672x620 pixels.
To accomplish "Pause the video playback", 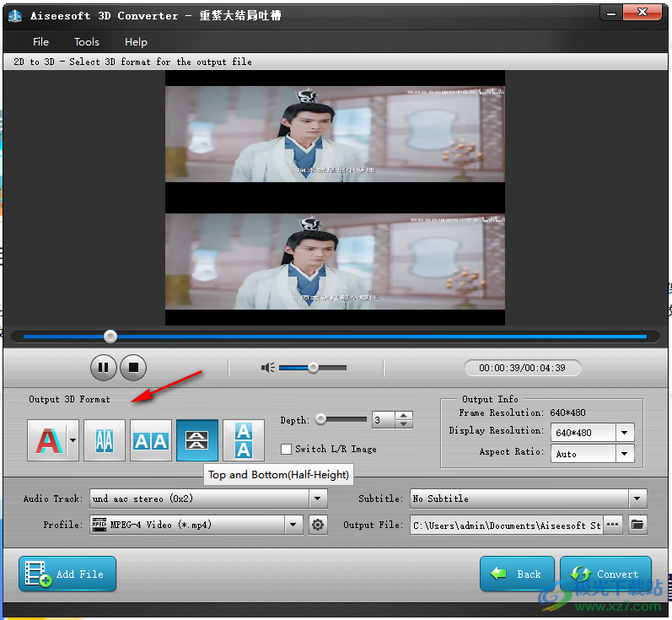I will [103, 368].
